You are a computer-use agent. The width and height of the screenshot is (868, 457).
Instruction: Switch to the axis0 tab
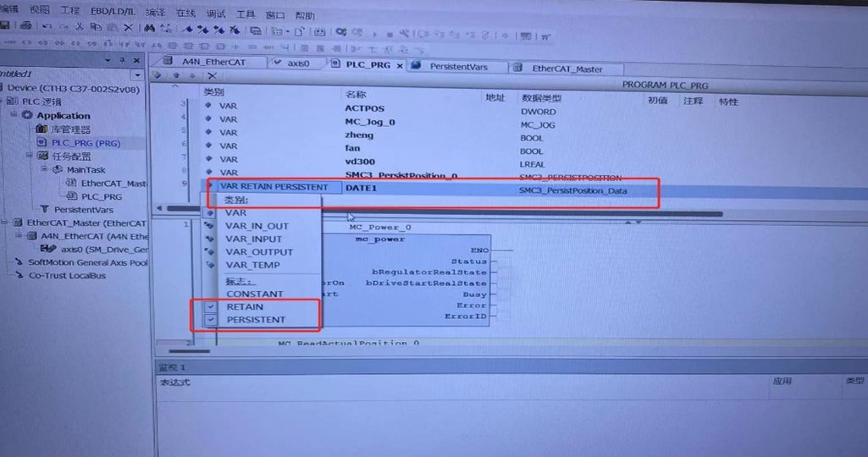(298, 63)
